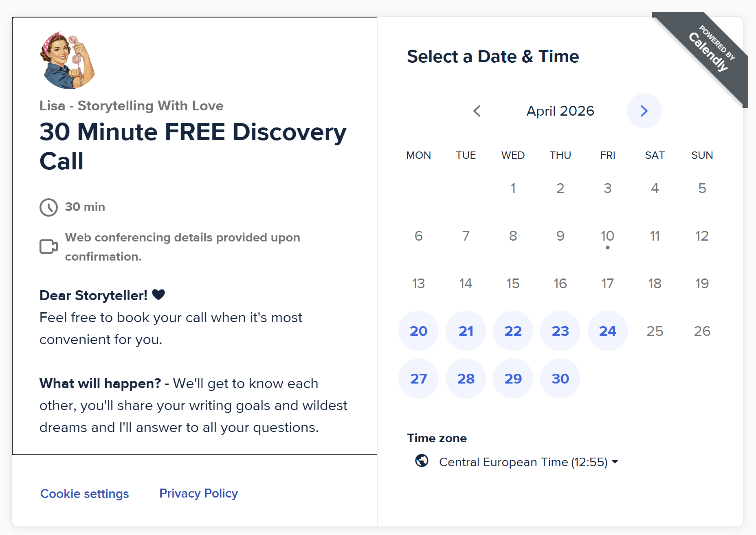Click the previous month chevron arrow
The width and height of the screenshot is (756, 535).
pyautogui.click(x=477, y=111)
